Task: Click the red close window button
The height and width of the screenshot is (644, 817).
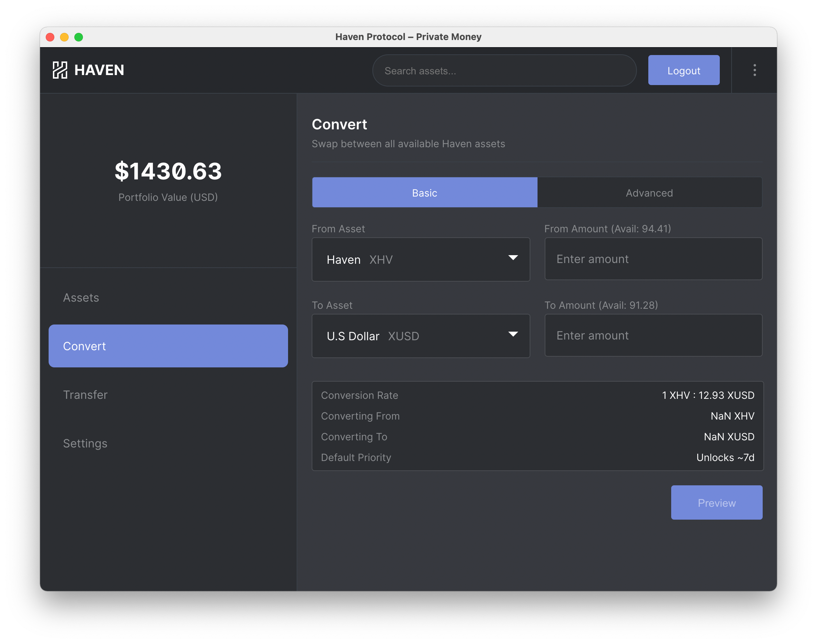Action: coord(50,37)
